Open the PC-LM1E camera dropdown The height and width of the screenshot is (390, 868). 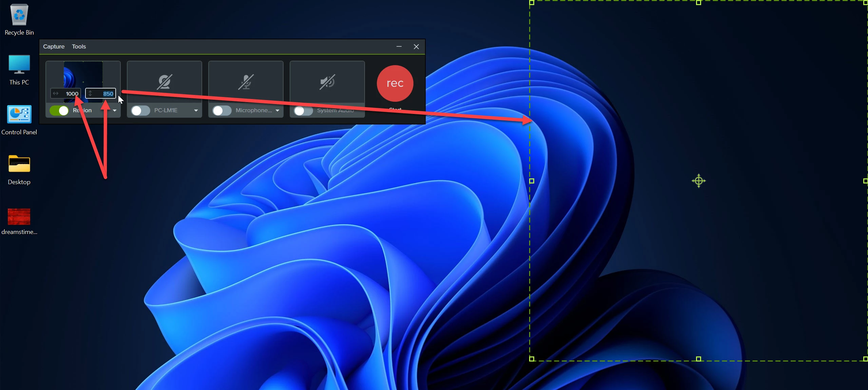coord(196,111)
